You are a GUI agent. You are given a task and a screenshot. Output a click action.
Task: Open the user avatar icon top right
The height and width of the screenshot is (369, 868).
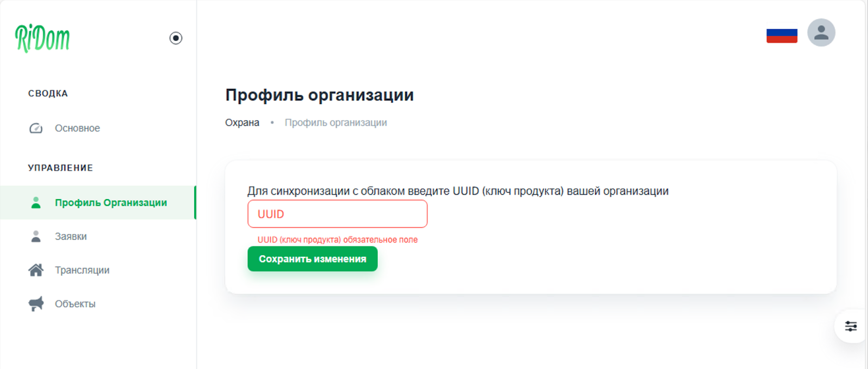[x=821, y=34]
